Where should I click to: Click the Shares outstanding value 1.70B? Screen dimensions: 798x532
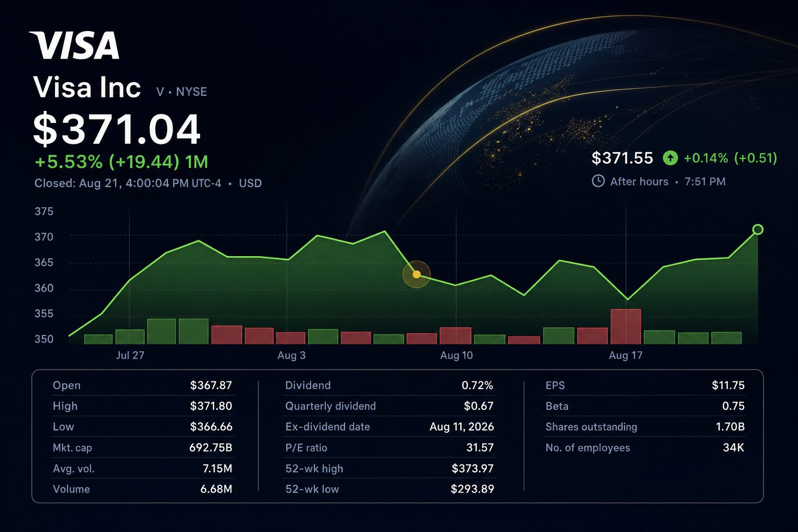point(730,427)
